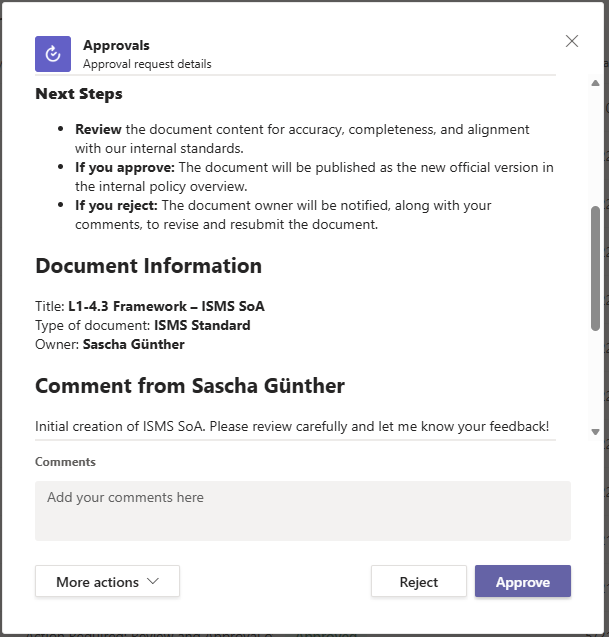
Task: Select the title L1-4.3 Framework – ISMS SoA
Action: point(166,306)
